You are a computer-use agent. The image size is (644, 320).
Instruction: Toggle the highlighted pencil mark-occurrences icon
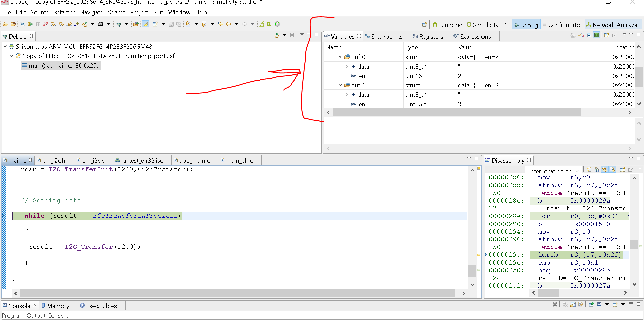pyautogui.click(x=145, y=24)
